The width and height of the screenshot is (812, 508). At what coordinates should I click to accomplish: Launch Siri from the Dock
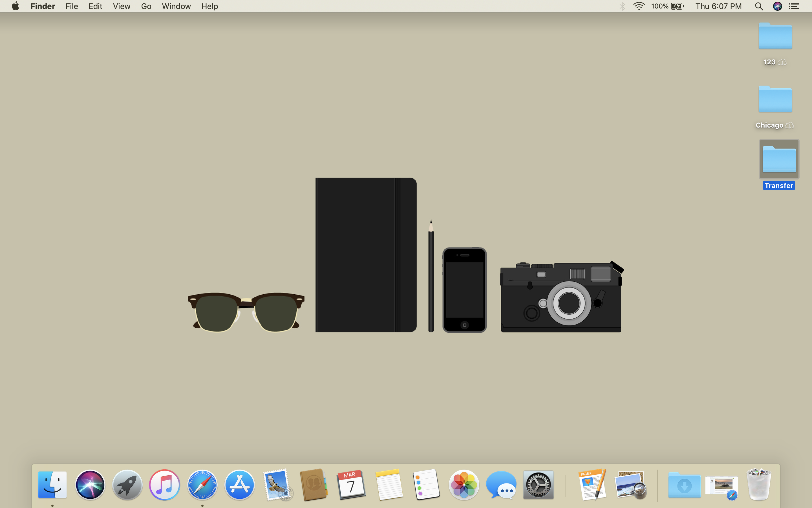pyautogui.click(x=90, y=485)
